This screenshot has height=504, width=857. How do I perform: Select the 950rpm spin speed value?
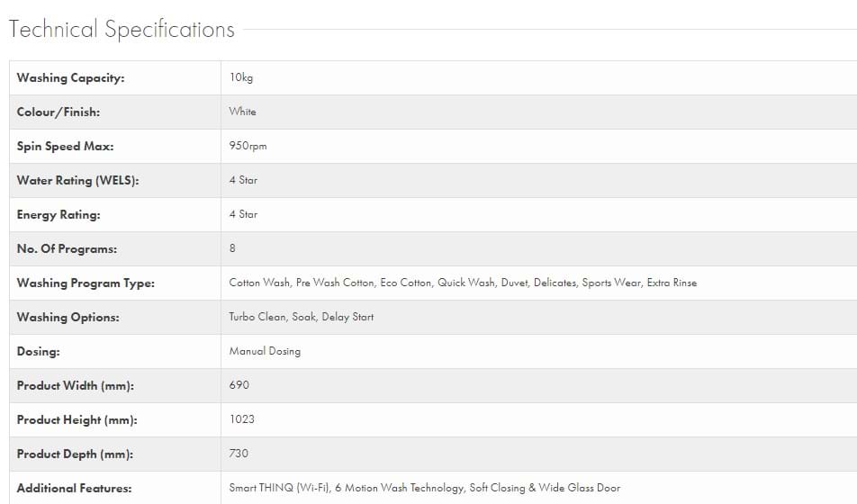(248, 147)
